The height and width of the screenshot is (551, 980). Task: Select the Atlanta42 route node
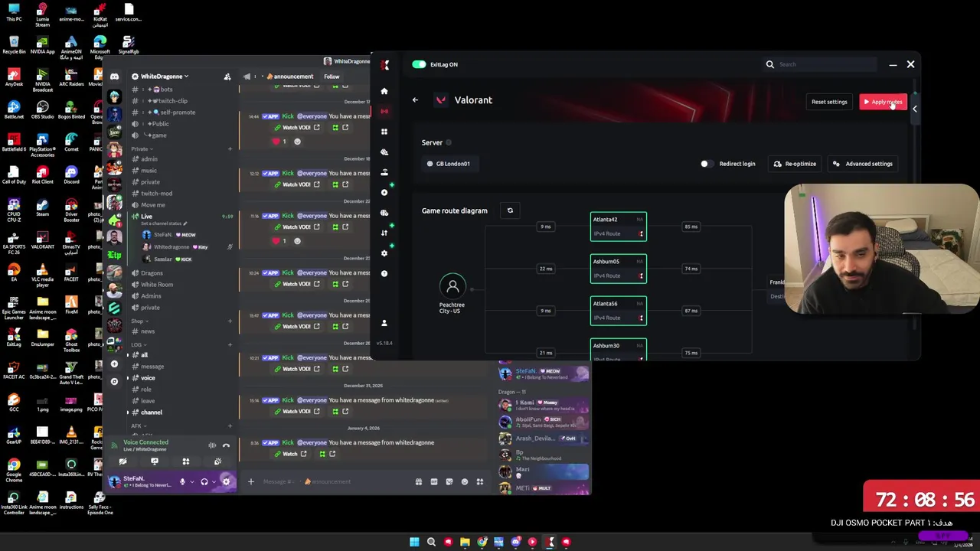[x=619, y=227]
